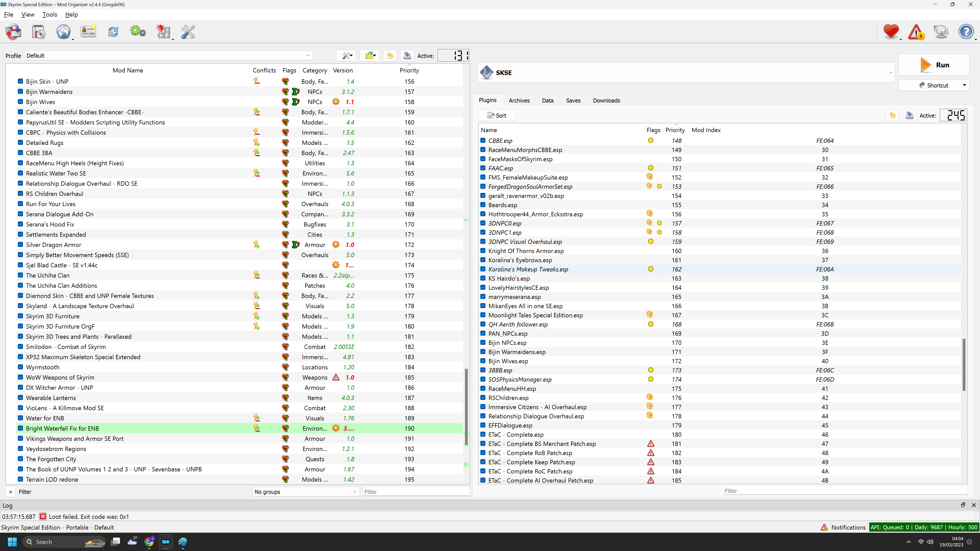980x551 pixels.
Task: Click the plugin Sort button
Action: pyautogui.click(x=497, y=115)
